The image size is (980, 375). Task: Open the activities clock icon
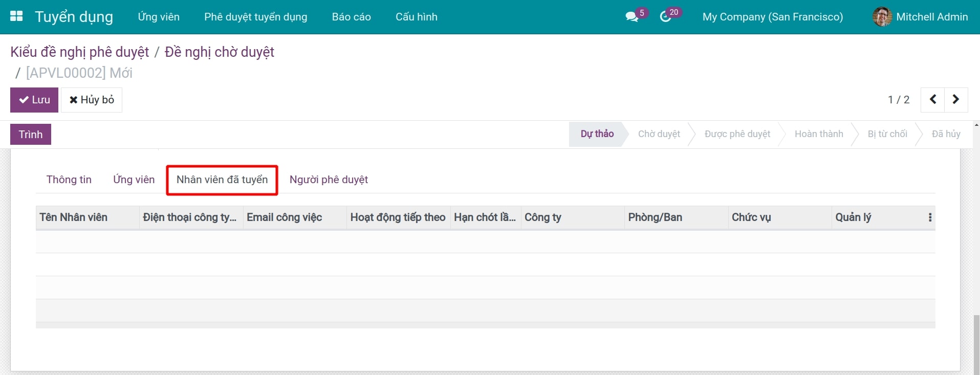click(665, 17)
